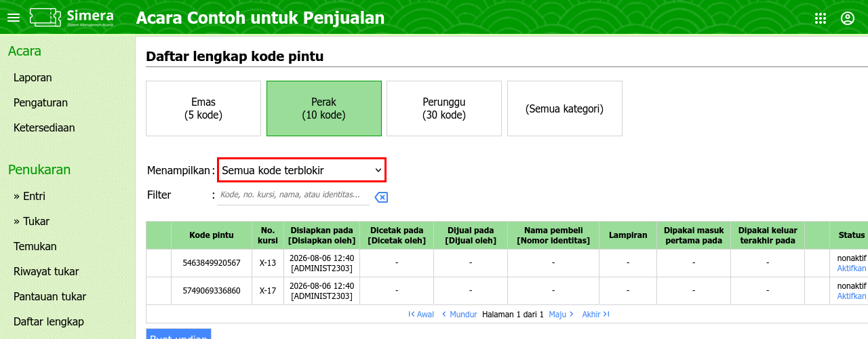Click the Disiapkan pada column header
Image resolution: width=868 pixels, height=339 pixels.
pos(321,235)
